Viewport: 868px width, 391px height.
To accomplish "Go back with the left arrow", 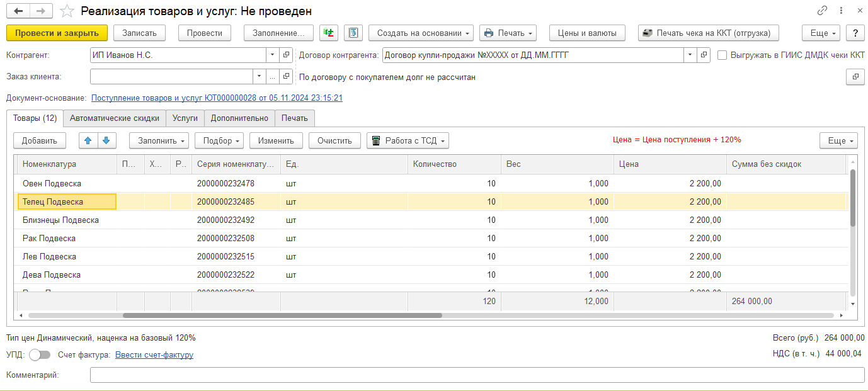I will [18, 11].
